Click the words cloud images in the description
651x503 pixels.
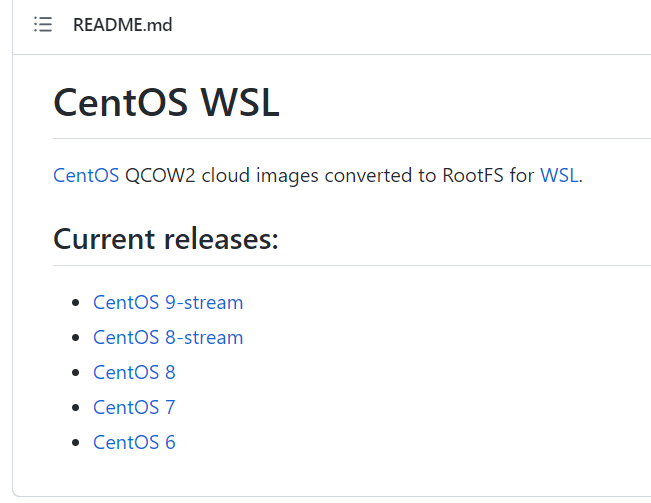click(260, 175)
